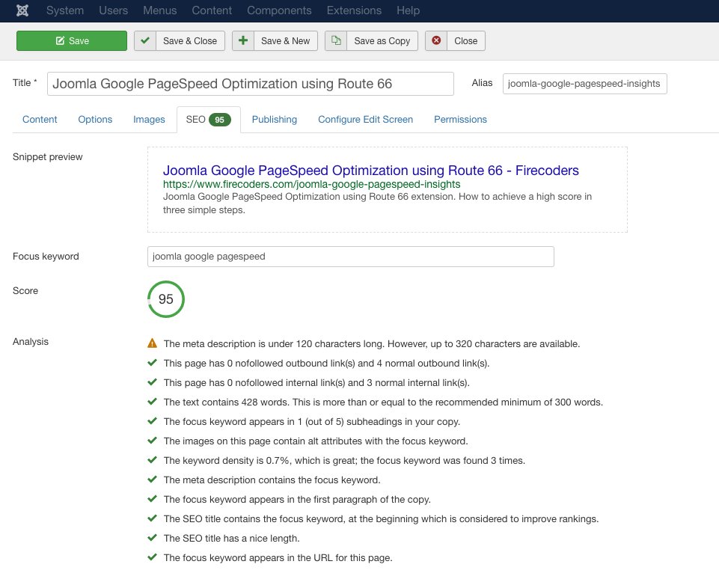This screenshot has height=588, width=719.
Task: Click the 'Snippet preview' label
Action: (48, 157)
